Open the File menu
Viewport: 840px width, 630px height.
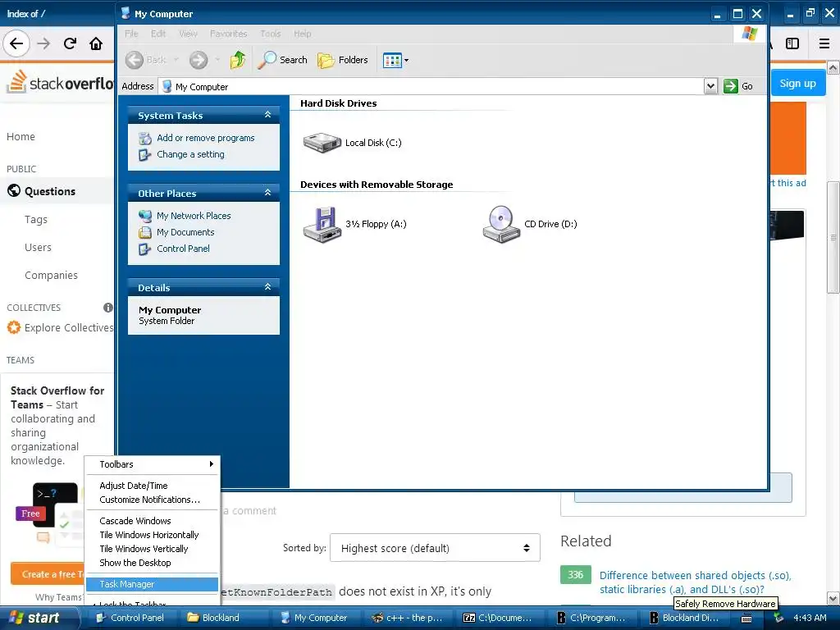click(x=131, y=34)
